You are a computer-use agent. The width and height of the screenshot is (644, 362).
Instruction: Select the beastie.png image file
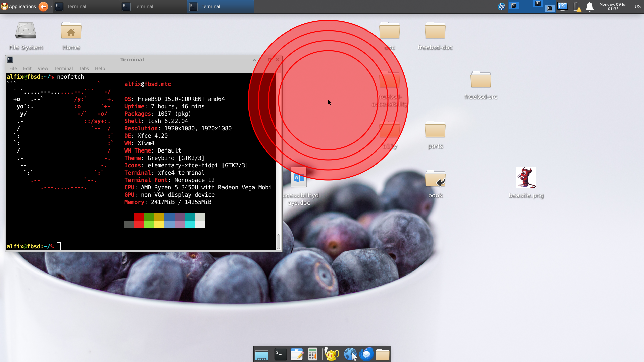[x=526, y=183]
